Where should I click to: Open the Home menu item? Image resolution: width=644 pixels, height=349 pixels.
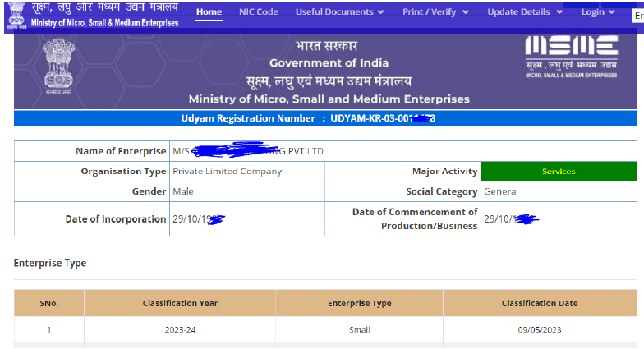tap(209, 11)
